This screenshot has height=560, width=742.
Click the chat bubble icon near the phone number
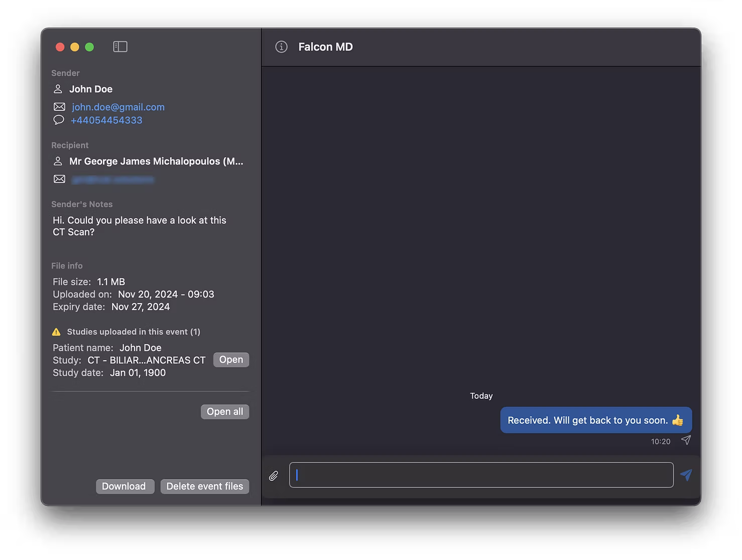point(59,120)
